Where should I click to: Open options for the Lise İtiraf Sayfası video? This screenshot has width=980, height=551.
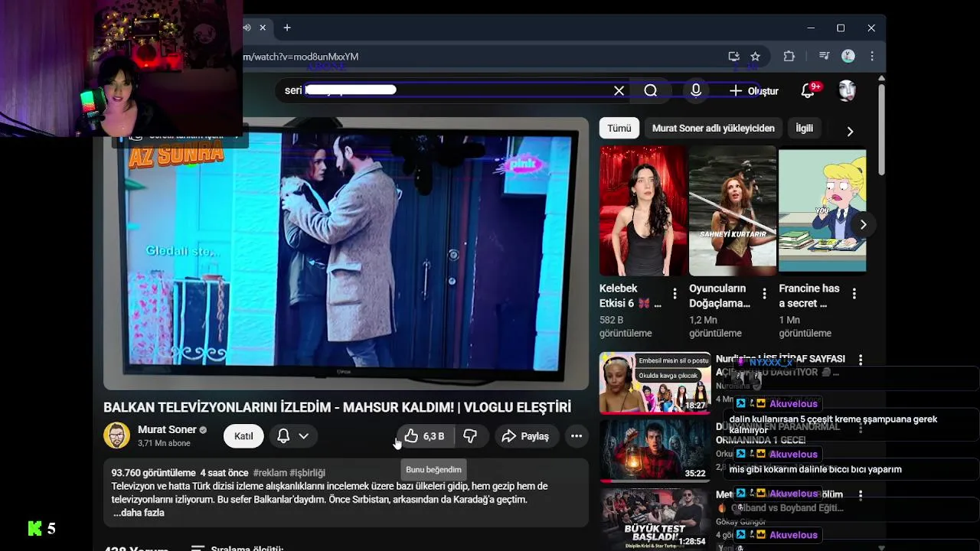(861, 360)
